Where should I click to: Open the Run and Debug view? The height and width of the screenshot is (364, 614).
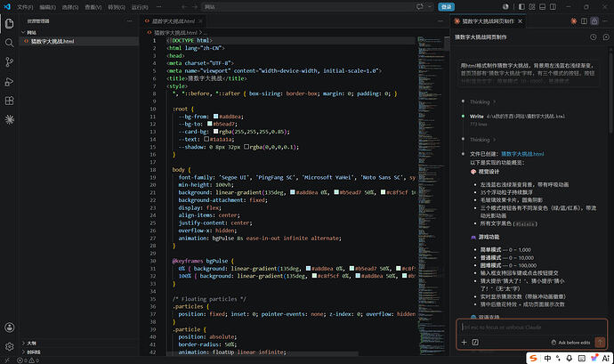point(10,82)
